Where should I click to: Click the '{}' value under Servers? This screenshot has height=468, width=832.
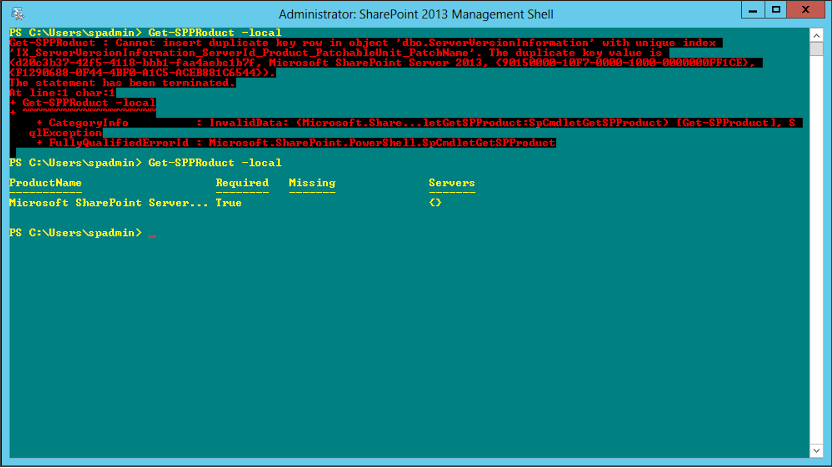(435, 203)
